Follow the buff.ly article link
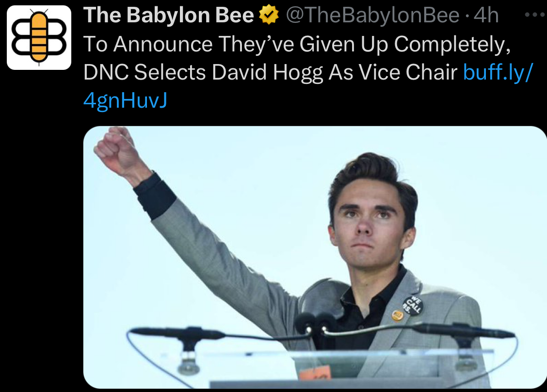Viewport: 547px width, 392px height. tap(498, 72)
